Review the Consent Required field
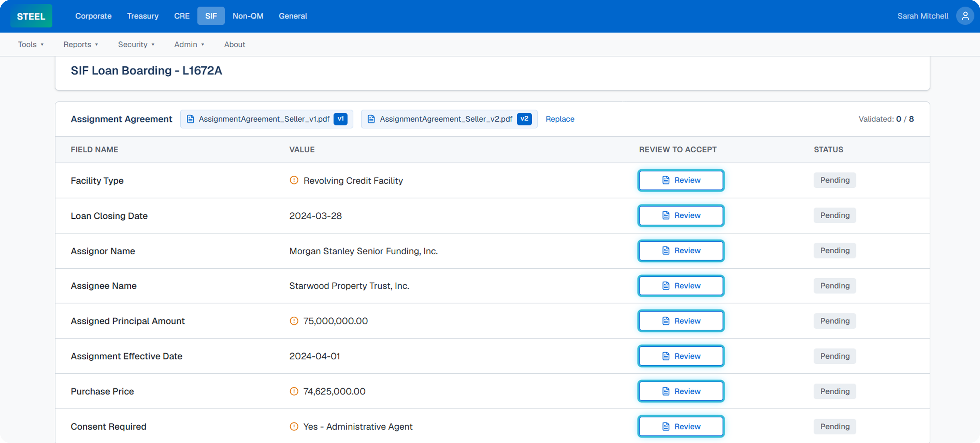 click(x=681, y=427)
